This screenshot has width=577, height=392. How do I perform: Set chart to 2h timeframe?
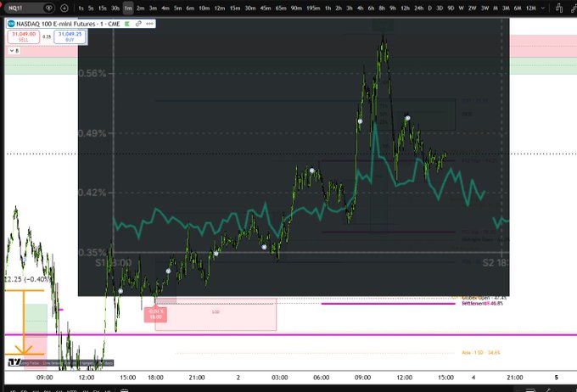pos(339,8)
